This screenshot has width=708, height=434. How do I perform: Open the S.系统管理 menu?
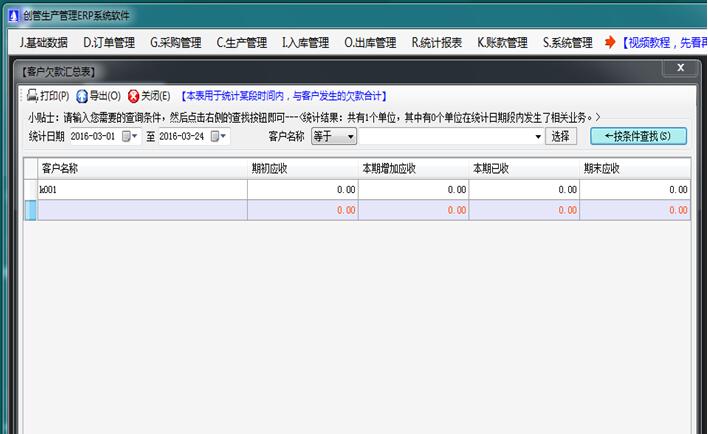(567, 43)
